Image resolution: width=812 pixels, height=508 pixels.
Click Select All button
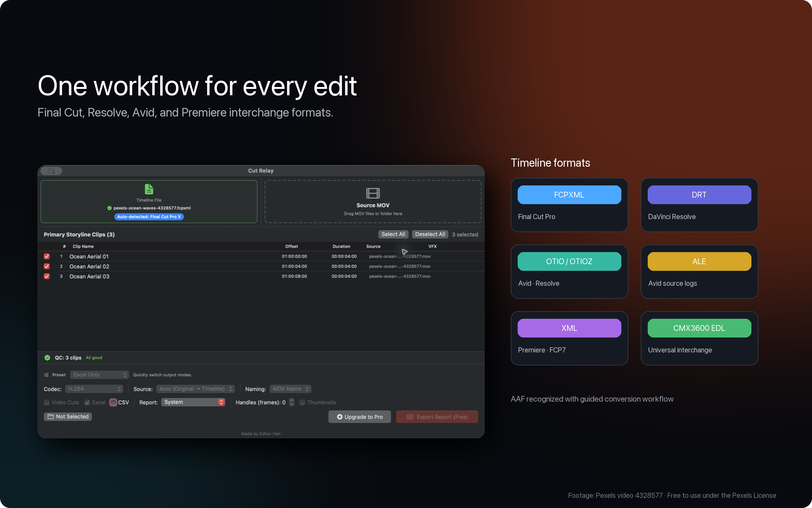pos(393,234)
